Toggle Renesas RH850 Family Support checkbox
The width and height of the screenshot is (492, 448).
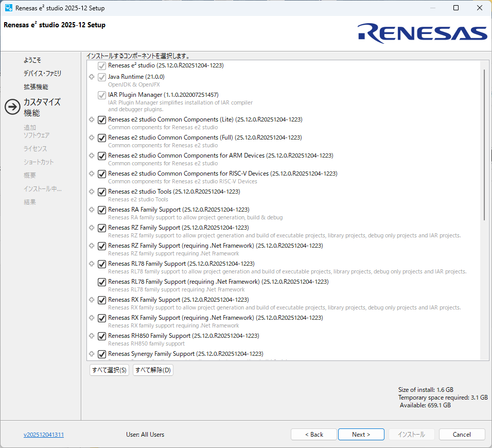[102, 336]
